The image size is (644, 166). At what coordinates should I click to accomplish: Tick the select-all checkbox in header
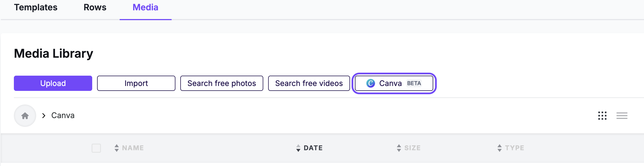point(96,148)
